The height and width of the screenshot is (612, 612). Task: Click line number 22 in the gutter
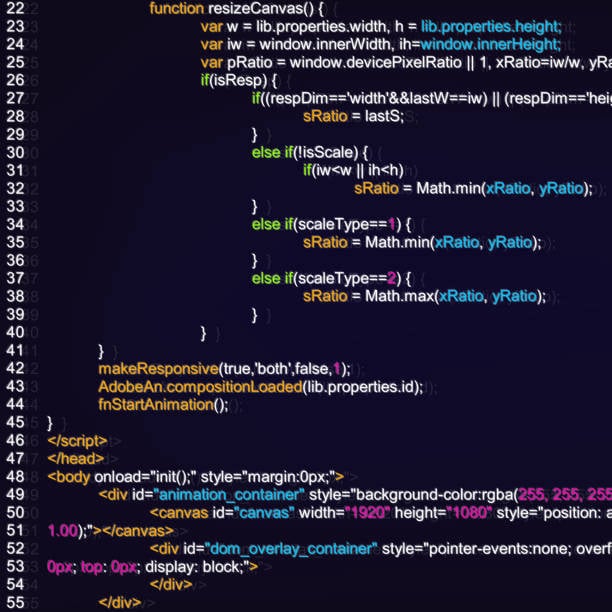coord(15,8)
